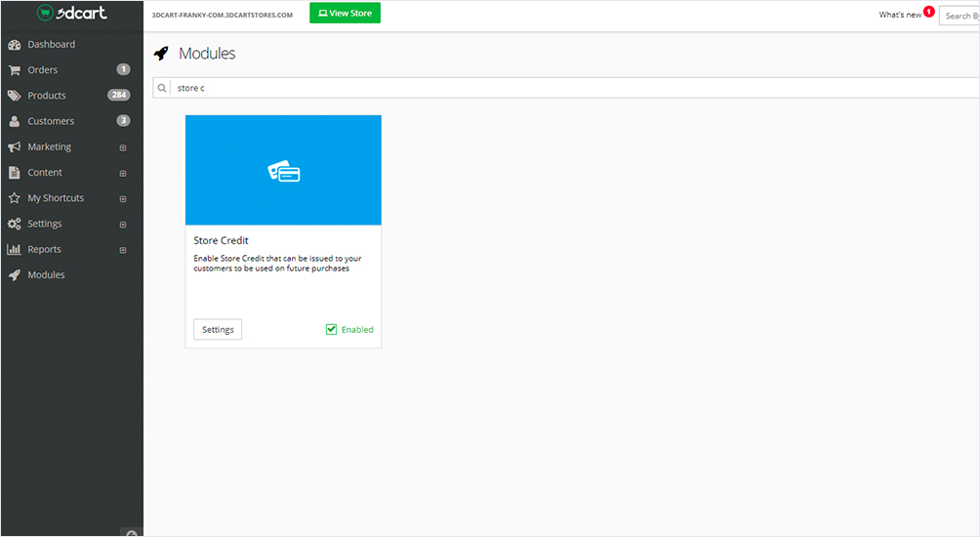Expand the Settings submenu
This screenshot has height=537, width=980.
point(123,225)
